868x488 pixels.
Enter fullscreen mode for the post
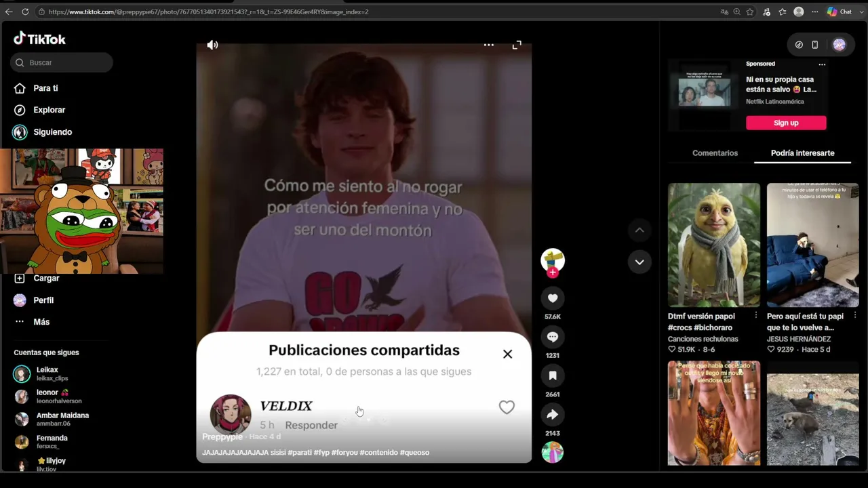(x=517, y=45)
